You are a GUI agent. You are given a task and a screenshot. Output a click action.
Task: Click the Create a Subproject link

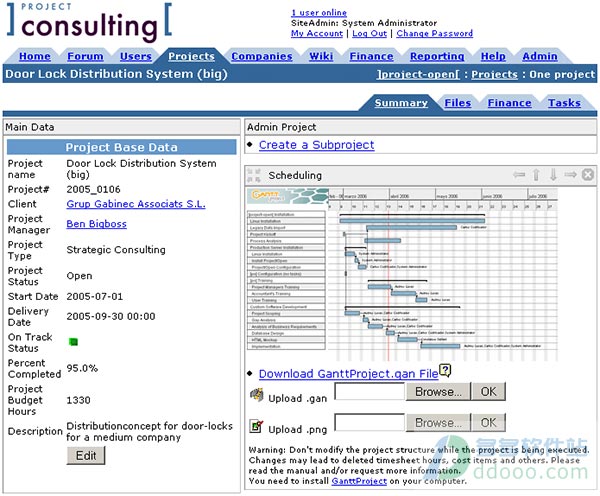[316, 145]
